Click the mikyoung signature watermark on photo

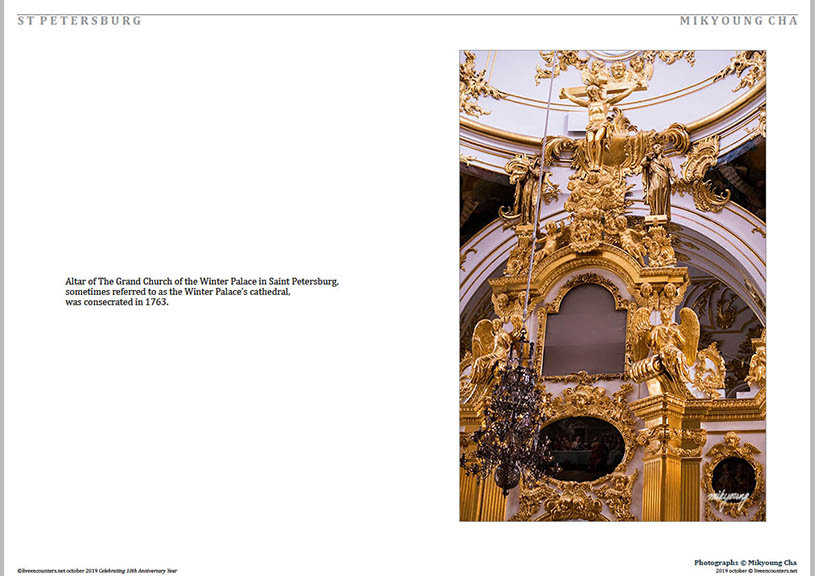[728, 495]
